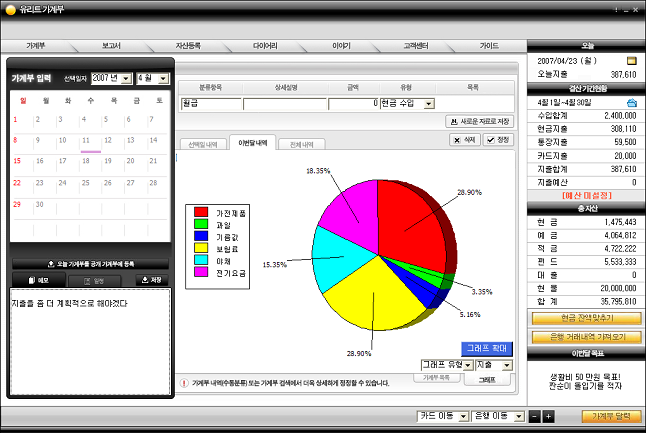The height and width of the screenshot is (433, 646).
Task: Select calendar day 11
Action: coord(86,140)
